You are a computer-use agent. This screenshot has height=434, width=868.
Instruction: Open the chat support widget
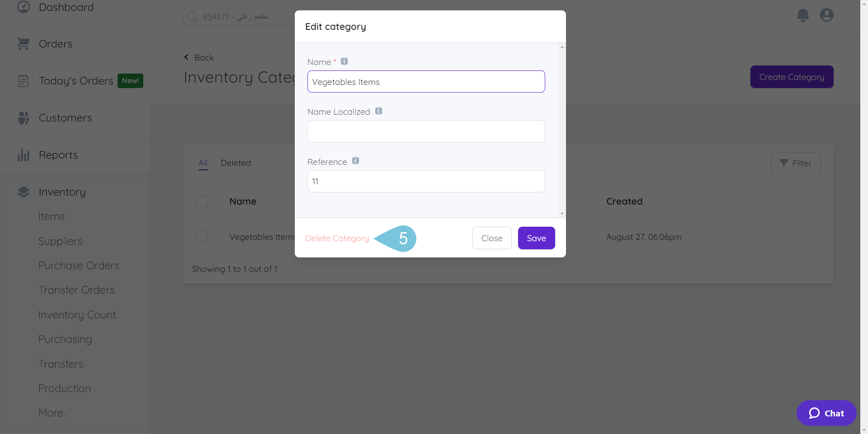coord(826,413)
